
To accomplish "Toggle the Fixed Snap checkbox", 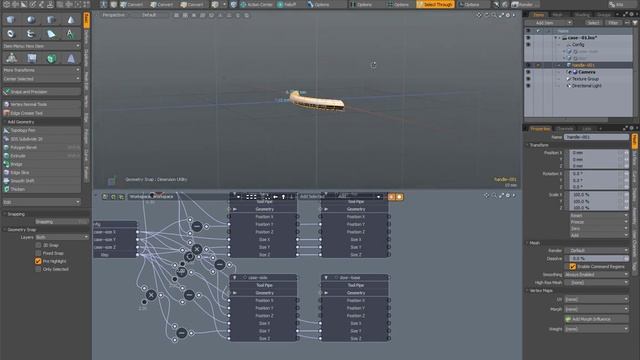I will coord(38,253).
